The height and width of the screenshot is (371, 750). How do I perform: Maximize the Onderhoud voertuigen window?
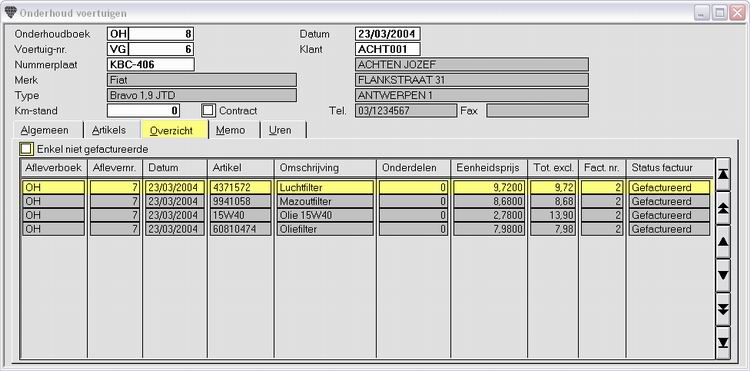[x=719, y=13]
